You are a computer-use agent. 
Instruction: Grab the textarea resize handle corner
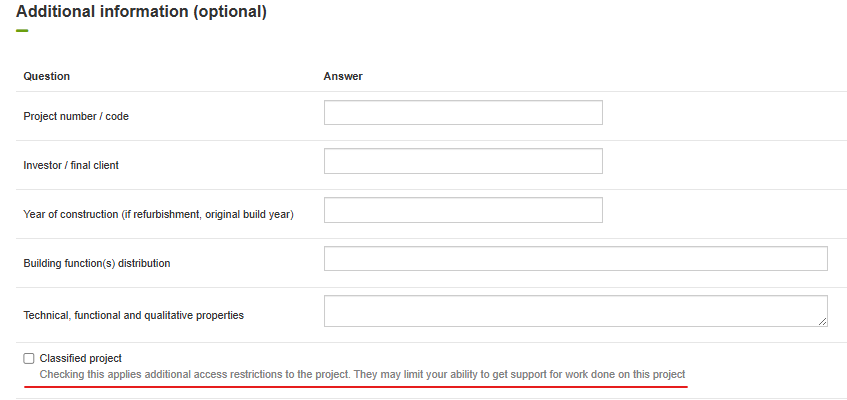[x=822, y=321]
